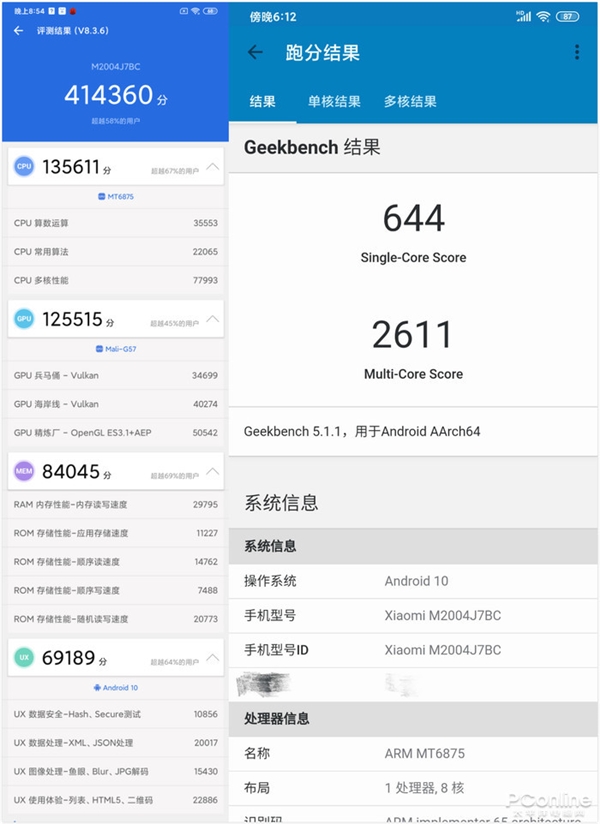Select GPU 精炼厂 OpenGL ES3.1+AEP row
This screenshot has width=600, height=824.
[x=116, y=432]
